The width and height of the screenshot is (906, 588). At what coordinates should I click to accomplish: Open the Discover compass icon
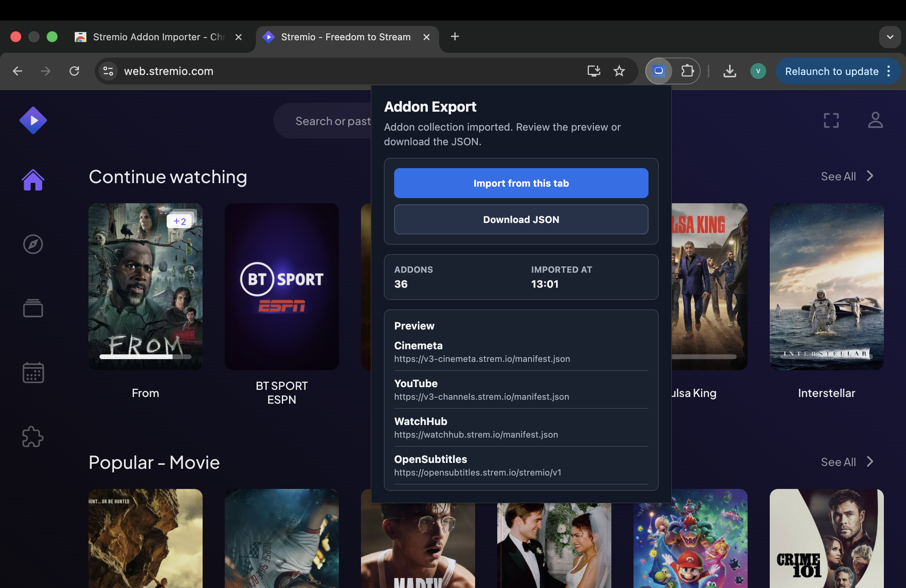(33, 244)
